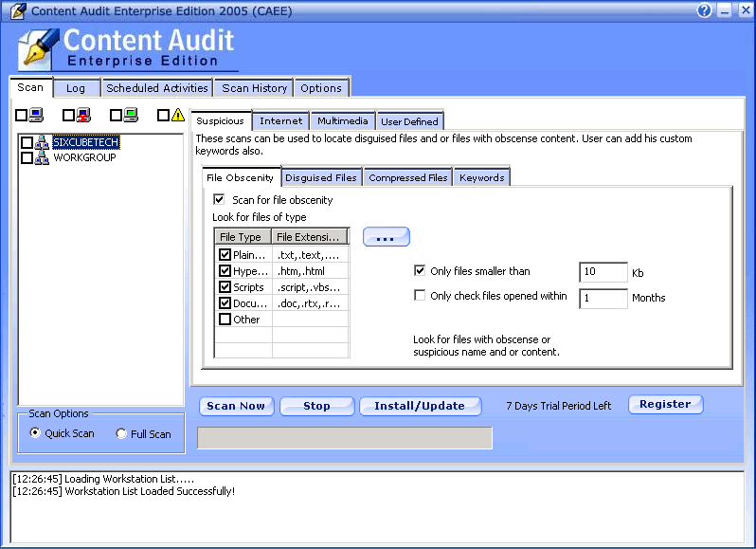Click the red-X computer filter icon

(84, 115)
